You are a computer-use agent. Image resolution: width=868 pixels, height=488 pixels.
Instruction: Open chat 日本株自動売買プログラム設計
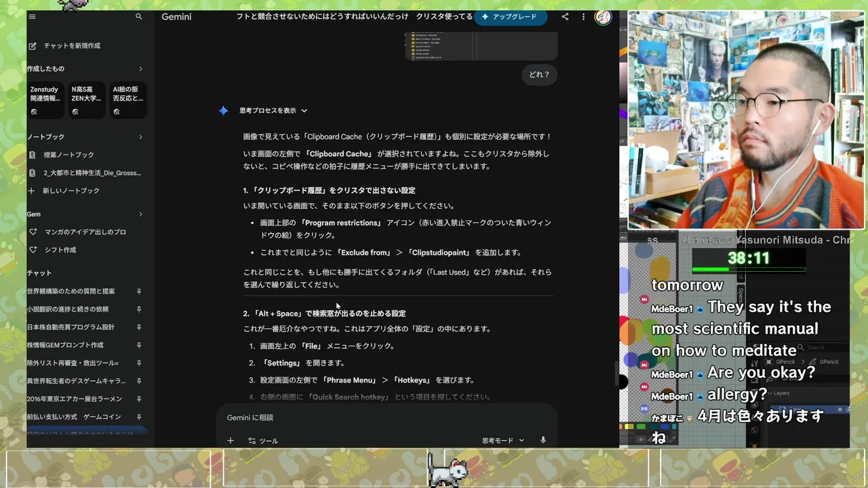[71, 327]
